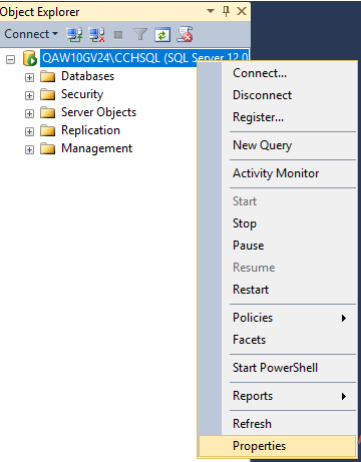The image size is (361, 462).
Task: Choose Refresh from the context menu
Action: pos(277,424)
